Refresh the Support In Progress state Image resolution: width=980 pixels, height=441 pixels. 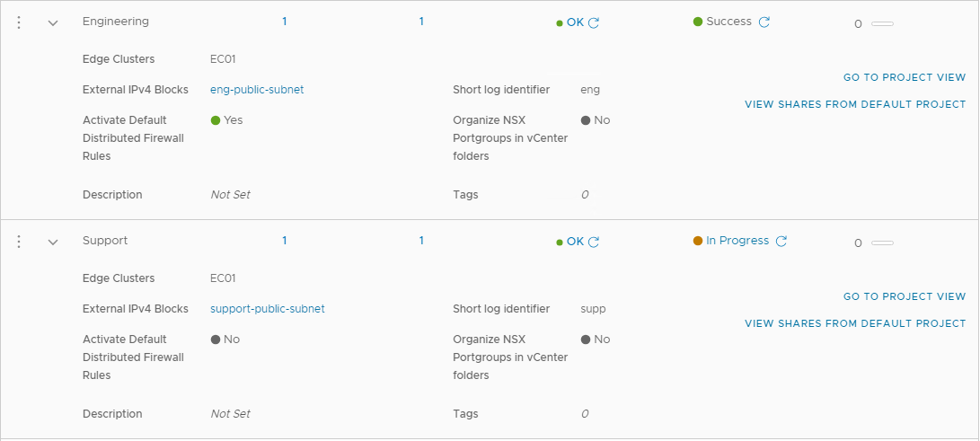coord(781,242)
